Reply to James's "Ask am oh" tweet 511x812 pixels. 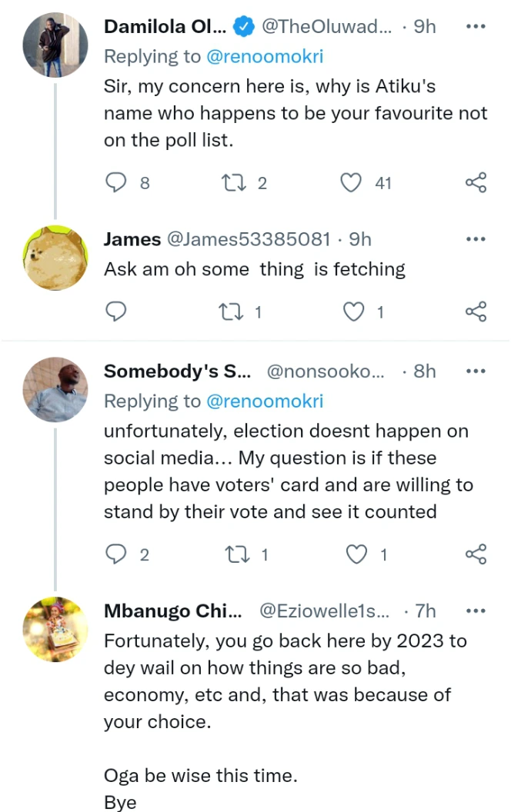point(115,311)
